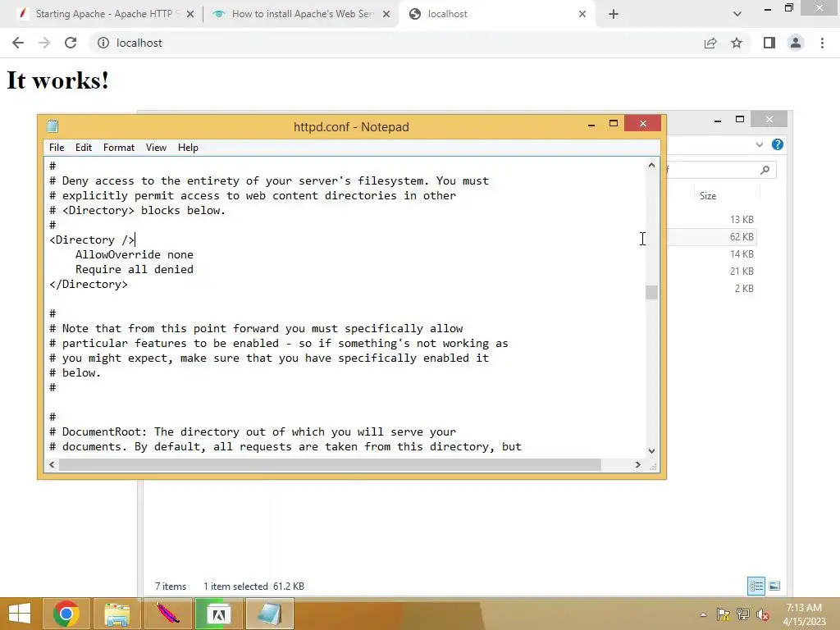840x630 pixels.
Task: Select the 62 KB file row
Action: [712, 237]
